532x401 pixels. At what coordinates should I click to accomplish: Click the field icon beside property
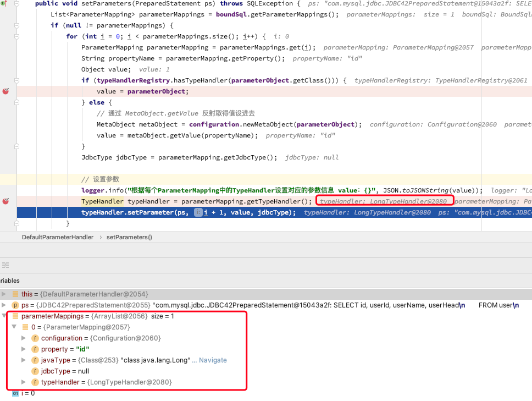35,349
